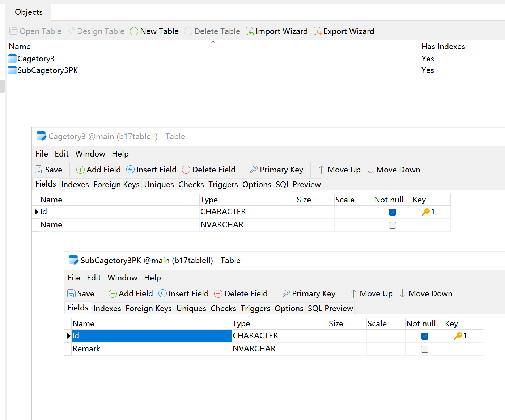The height and width of the screenshot is (420, 505).
Task: Click Move Down arrow icon in Cagetory3 window
Action: [370, 170]
